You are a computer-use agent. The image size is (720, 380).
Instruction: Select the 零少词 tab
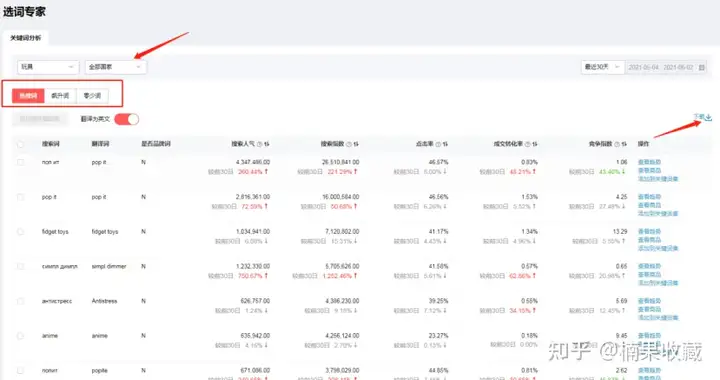(92, 96)
